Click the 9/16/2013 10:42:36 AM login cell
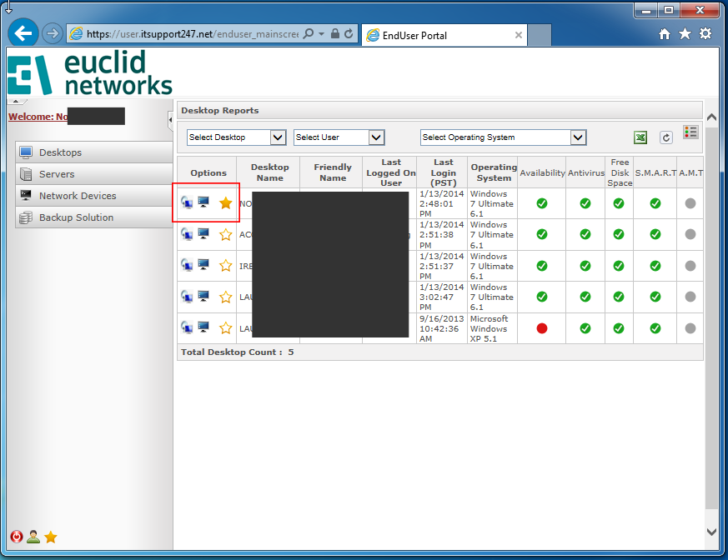 tap(441, 328)
